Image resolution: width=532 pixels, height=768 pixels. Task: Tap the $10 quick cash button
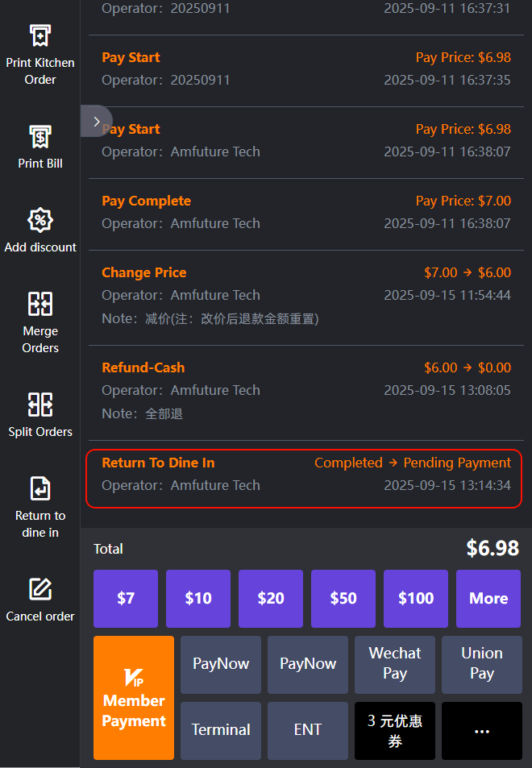[198, 599]
